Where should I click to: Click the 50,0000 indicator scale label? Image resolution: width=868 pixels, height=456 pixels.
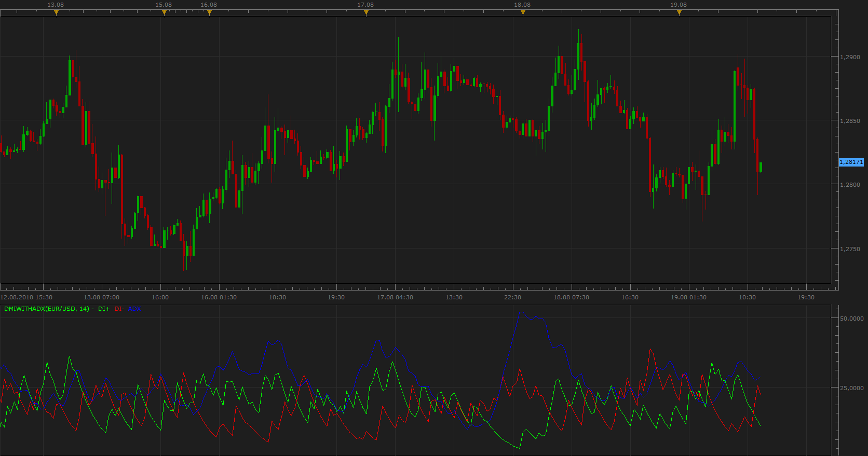coord(852,319)
